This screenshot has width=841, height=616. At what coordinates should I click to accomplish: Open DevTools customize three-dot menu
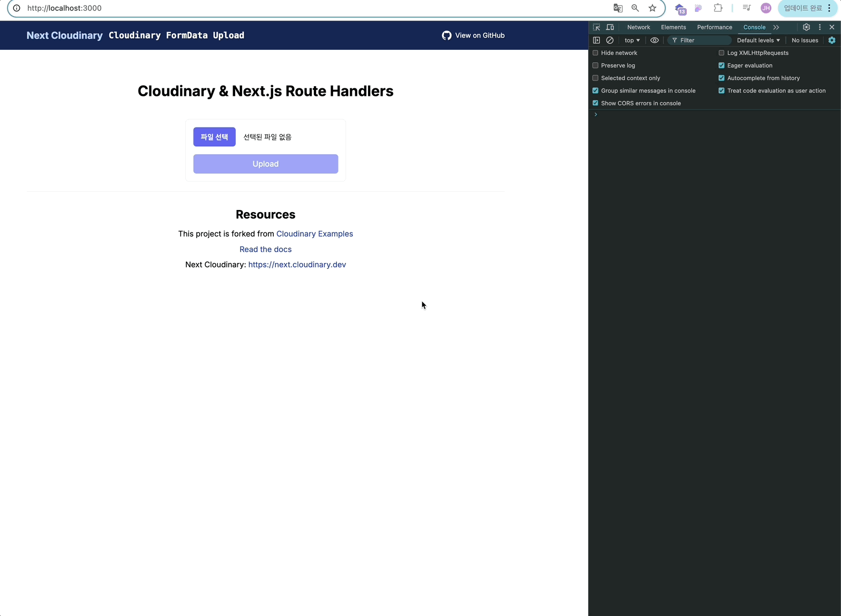click(820, 27)
